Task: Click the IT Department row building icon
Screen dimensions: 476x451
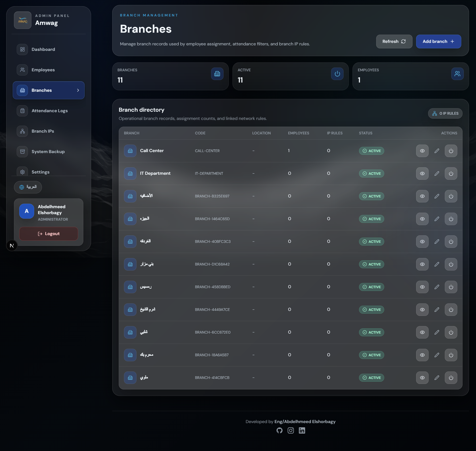Action: coord(130,174)
